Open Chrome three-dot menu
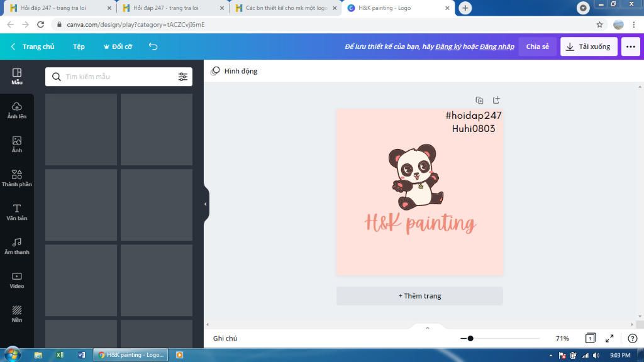Image resolution: width=644 pixels, height=362 pixels. pos(634,25)
